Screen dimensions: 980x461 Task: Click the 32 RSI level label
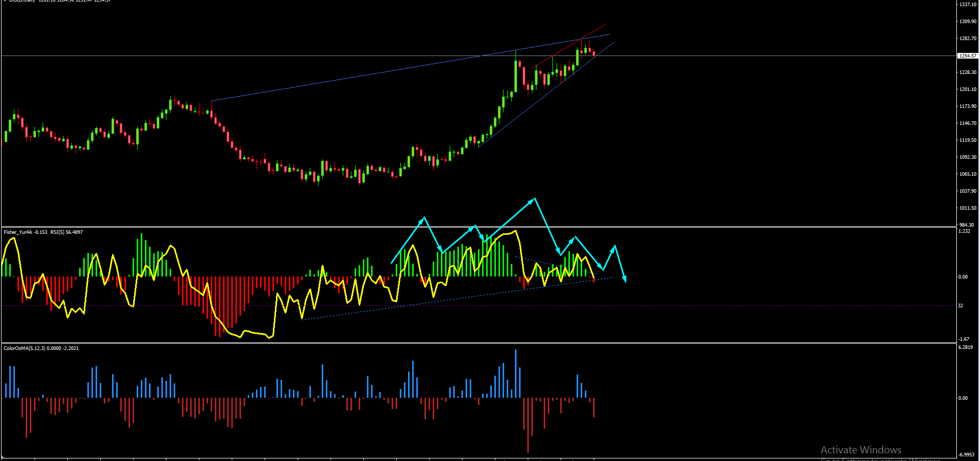tap(960, 306)
